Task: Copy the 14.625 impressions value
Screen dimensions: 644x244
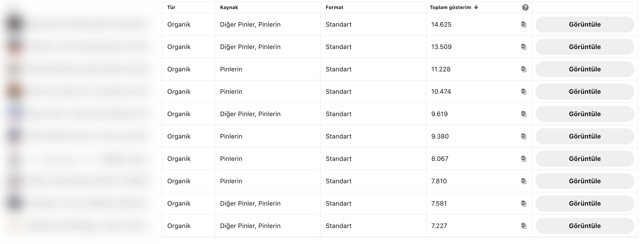Action: (524, 25)
